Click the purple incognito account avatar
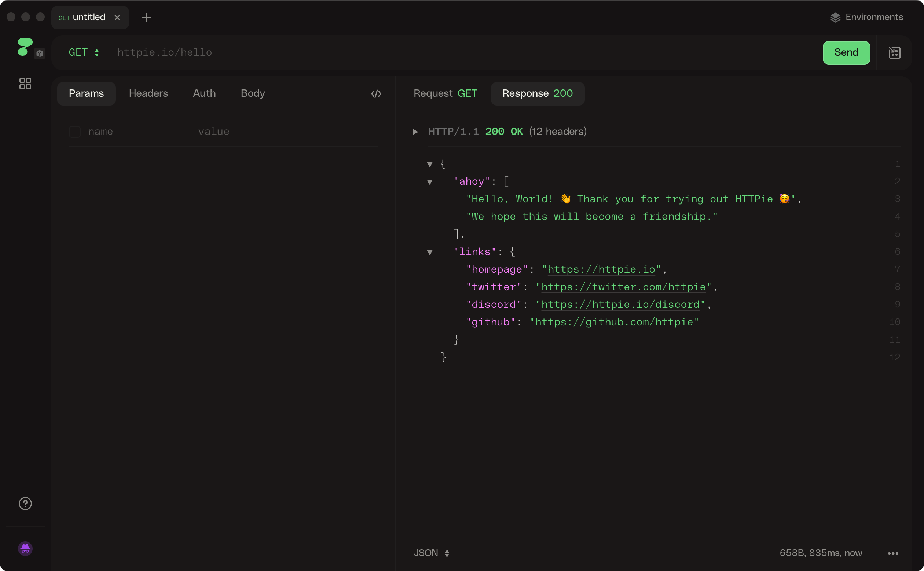This screenshot has width=924, height=571. 25,548
